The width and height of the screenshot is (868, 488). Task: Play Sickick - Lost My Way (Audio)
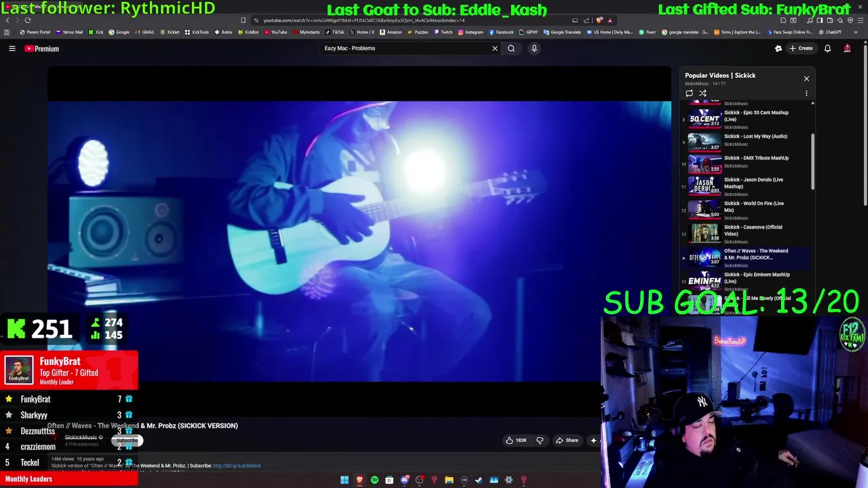[746, 140]
